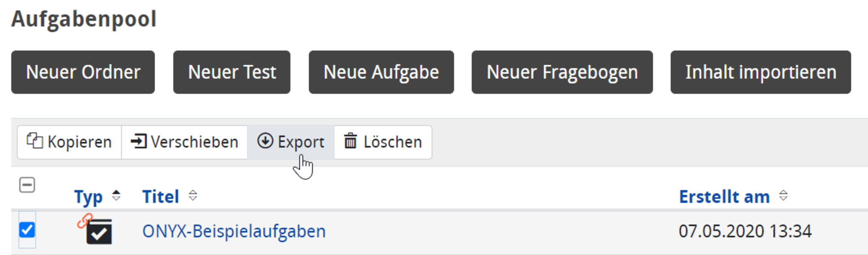Click the red link icon on the test row
868x255 pixels.
85,221
